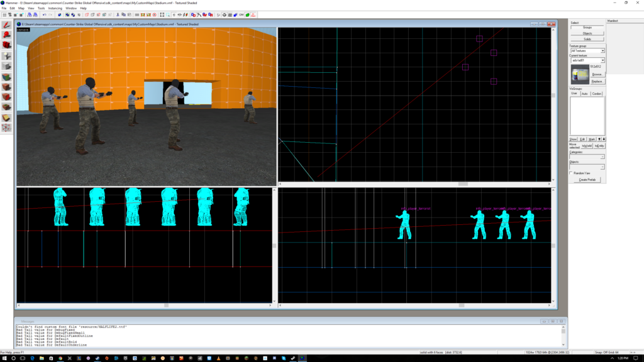This screenshot has width=644, height=362.
Task: Click the Solids select button
Action: [x=587, y=39]
